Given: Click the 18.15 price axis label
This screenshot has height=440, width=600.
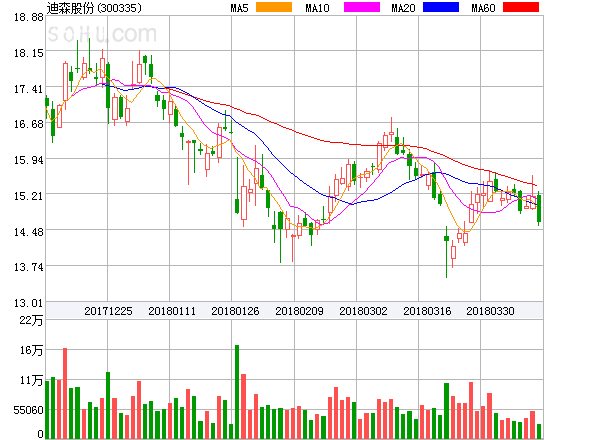Looking at the screenshot, I should pyautogui.click(x=29, y=53).
